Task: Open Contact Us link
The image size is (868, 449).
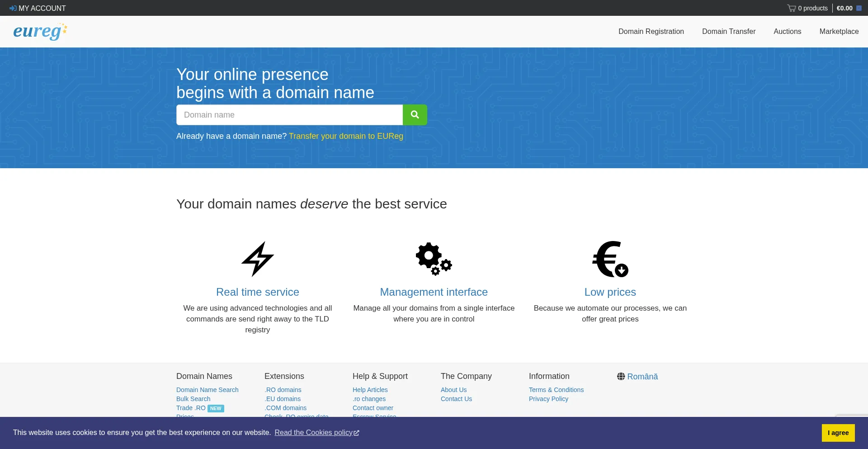Action: click(456, 399)
